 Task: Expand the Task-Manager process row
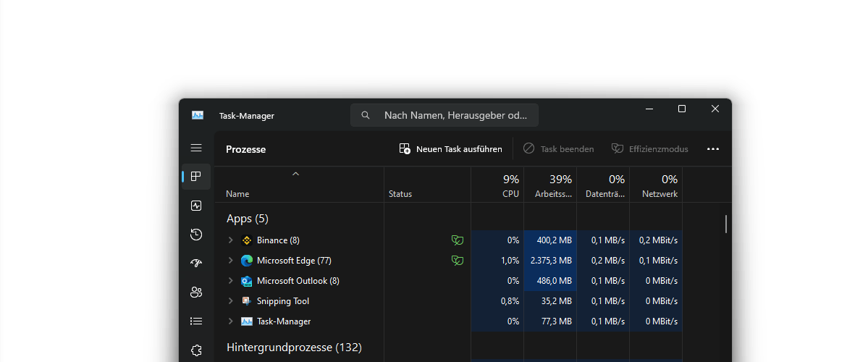coord(231,321)
